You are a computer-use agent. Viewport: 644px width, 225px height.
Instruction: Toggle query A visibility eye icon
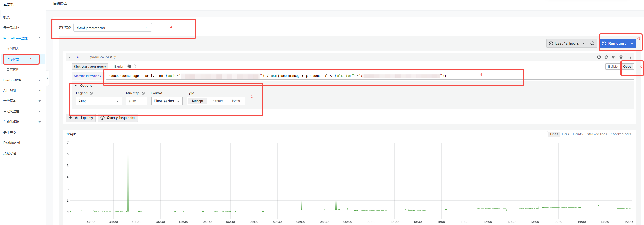614,57
